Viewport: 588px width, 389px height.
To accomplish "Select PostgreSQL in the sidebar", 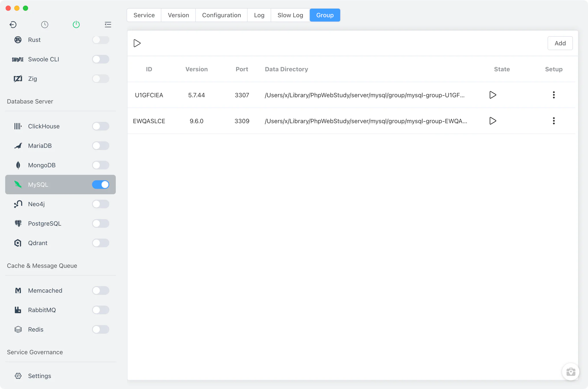I will pyautogui.click(x=60, y=224).
